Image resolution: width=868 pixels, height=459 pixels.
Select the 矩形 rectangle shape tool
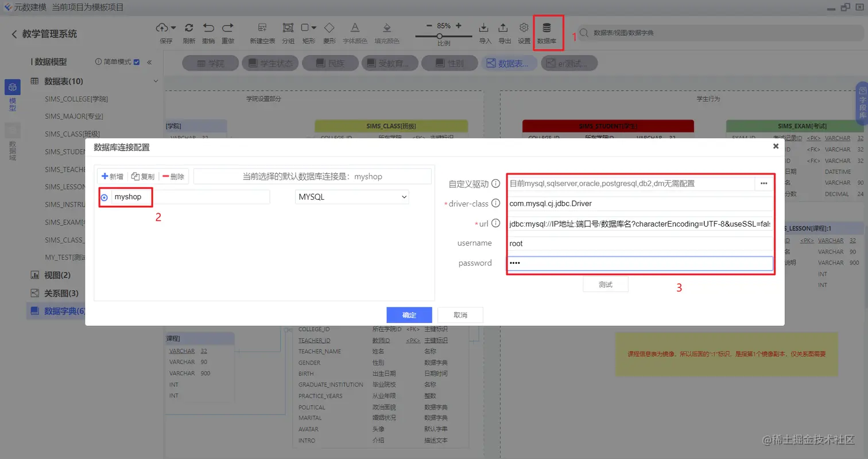click(x=305, y=27)
